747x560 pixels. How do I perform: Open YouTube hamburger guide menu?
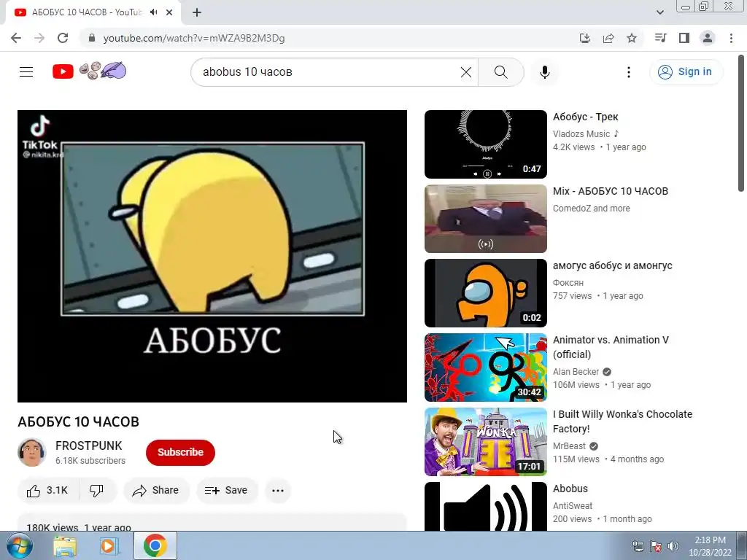26,72
